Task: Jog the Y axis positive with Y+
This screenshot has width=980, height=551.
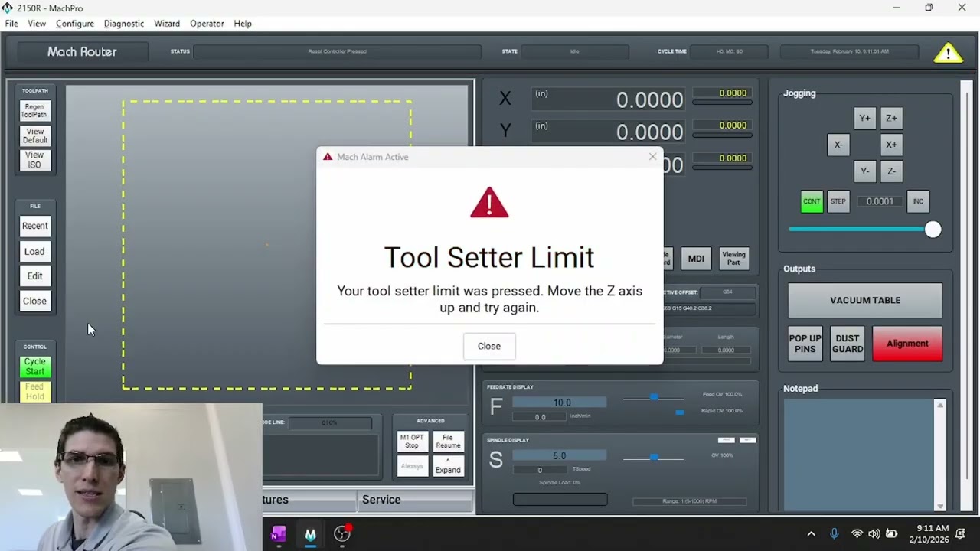Action: tap(864, 118)
